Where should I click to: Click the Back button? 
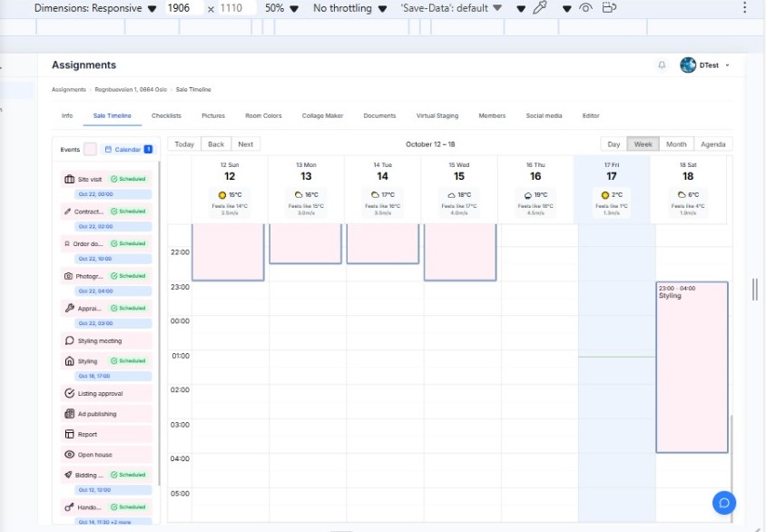point(216,144)
